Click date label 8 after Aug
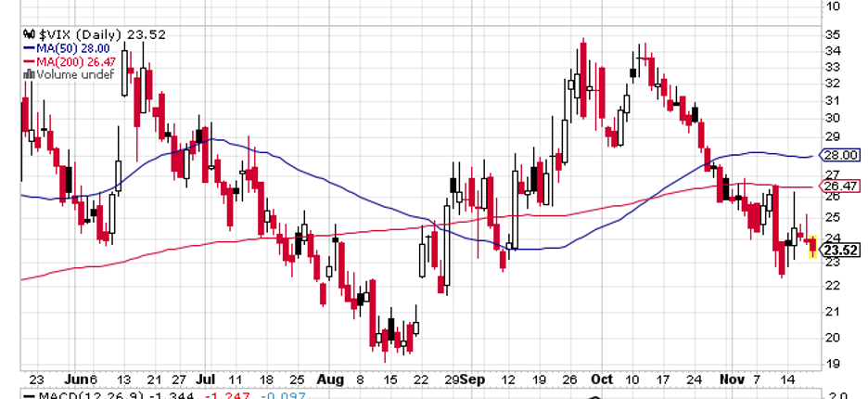This screenshot has height=399, width=868. 361,380
